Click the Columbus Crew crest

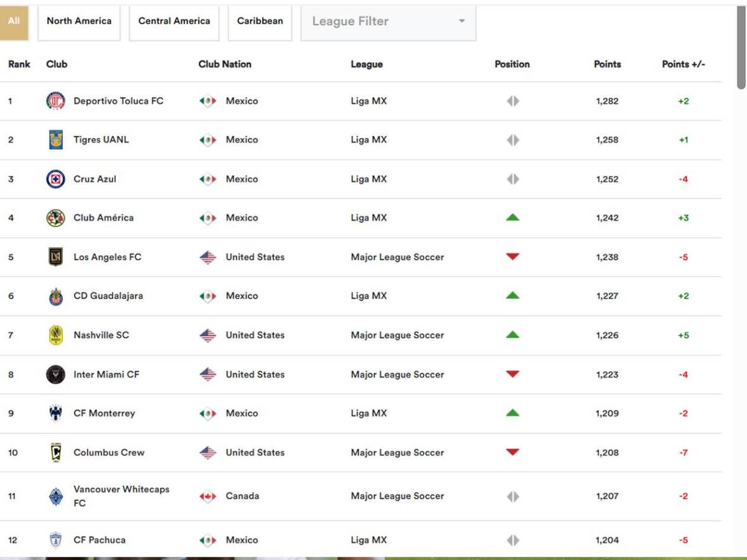point(55,452)
